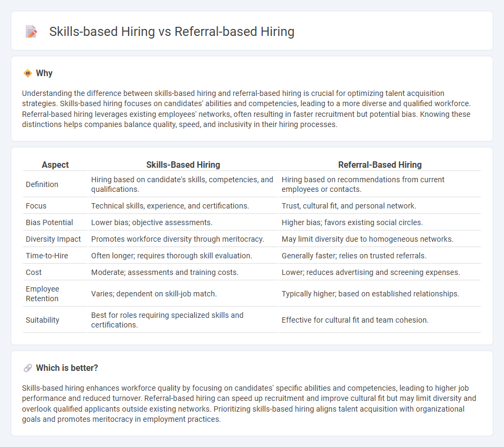Click cell 'Varies; dependent on skill-job match.'

tap(183, 294)
